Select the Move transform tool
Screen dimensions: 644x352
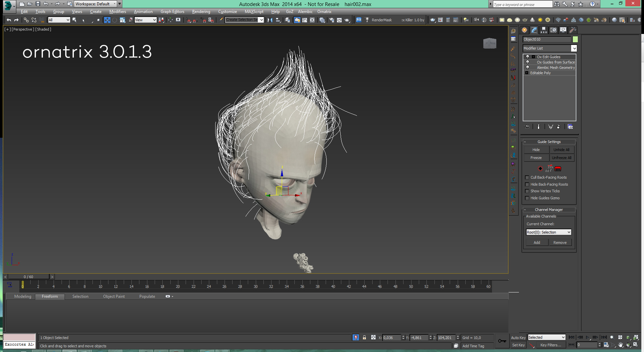coord(107,20)
